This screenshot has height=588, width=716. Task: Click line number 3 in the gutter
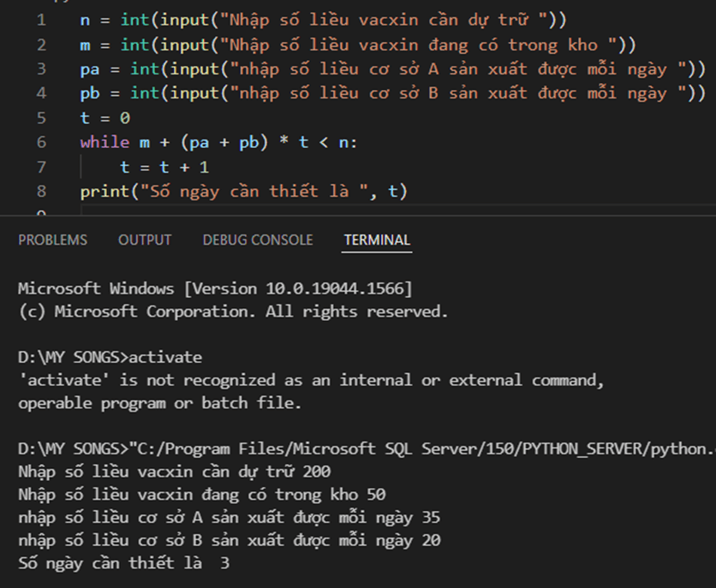[x=42, y=68]
